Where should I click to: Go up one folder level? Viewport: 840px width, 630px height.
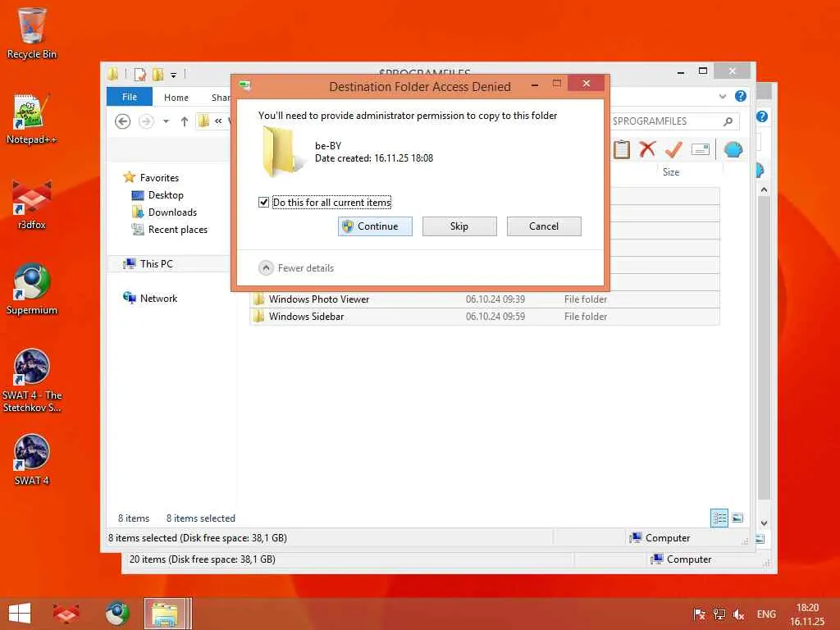click(x=185, y=121)
